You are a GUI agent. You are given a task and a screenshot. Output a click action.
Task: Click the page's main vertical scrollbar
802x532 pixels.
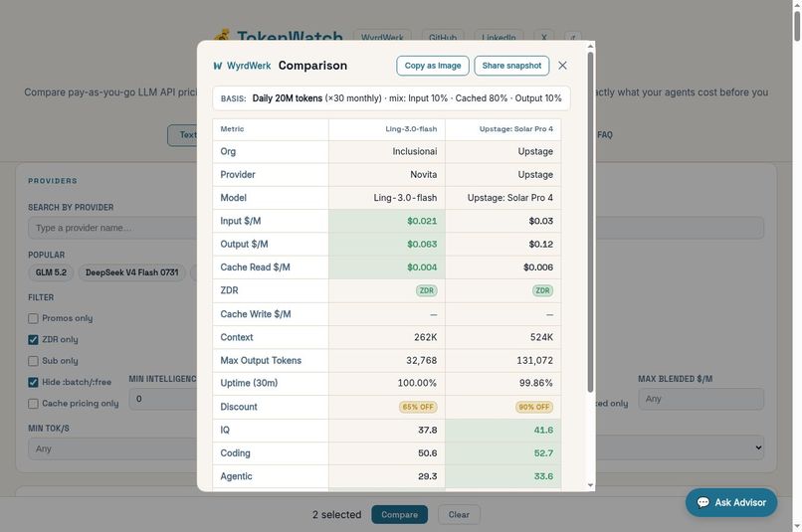pos(797,26)
